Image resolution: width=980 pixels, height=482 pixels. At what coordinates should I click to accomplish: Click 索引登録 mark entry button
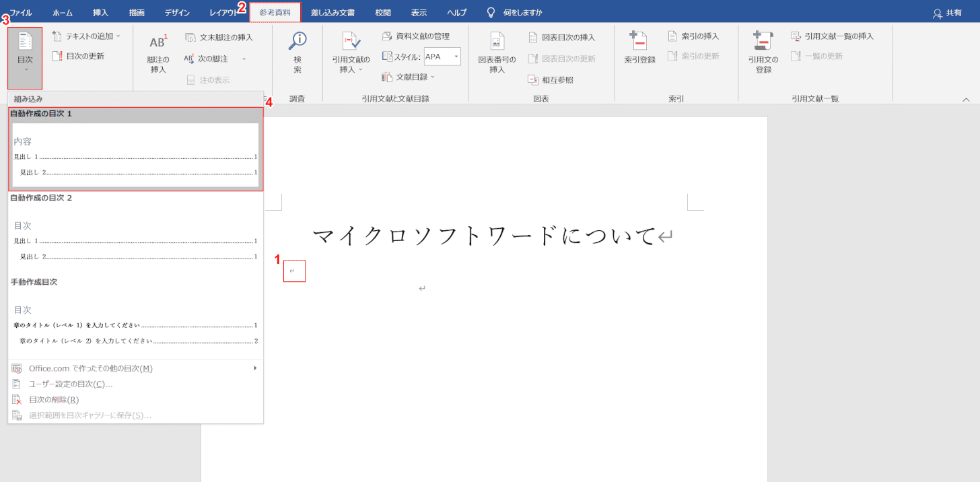pos(639,48)
